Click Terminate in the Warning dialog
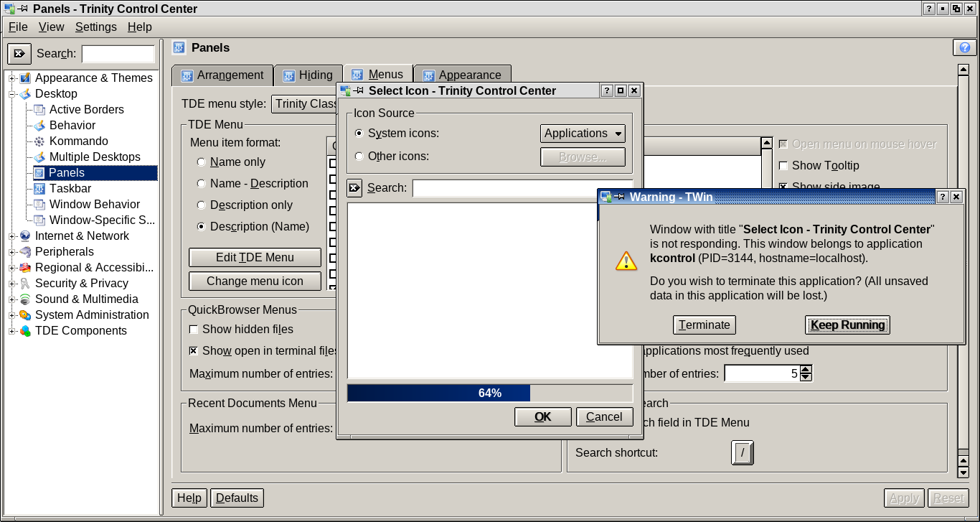This screenshot has width=980, height=522. click(705, 325)
